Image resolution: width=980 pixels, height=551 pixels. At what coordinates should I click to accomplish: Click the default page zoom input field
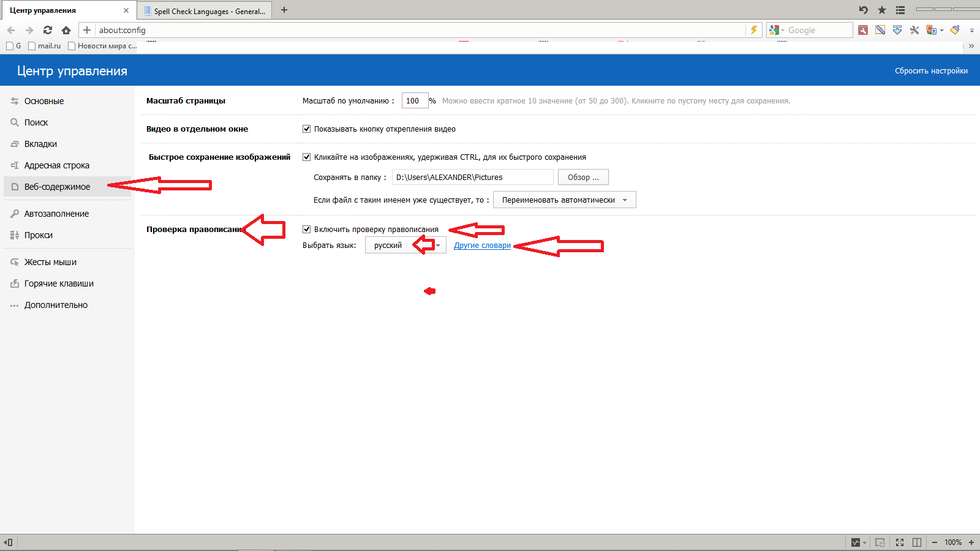(414, 101)
